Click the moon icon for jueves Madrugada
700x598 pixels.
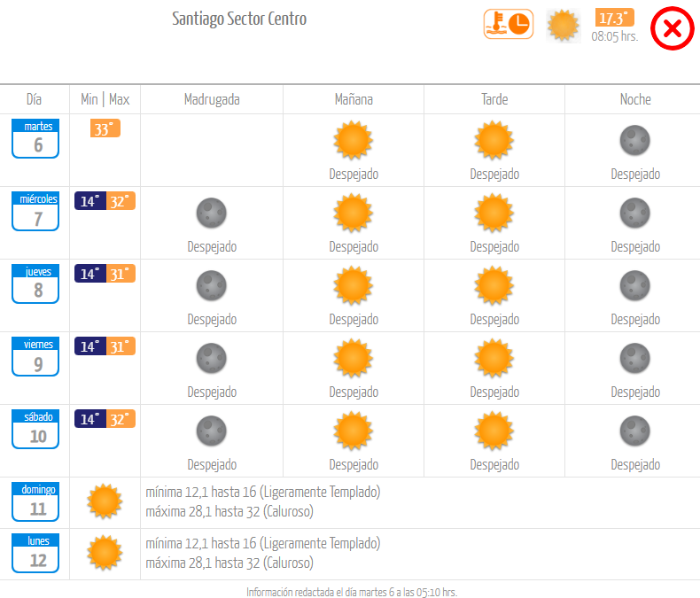212,285
